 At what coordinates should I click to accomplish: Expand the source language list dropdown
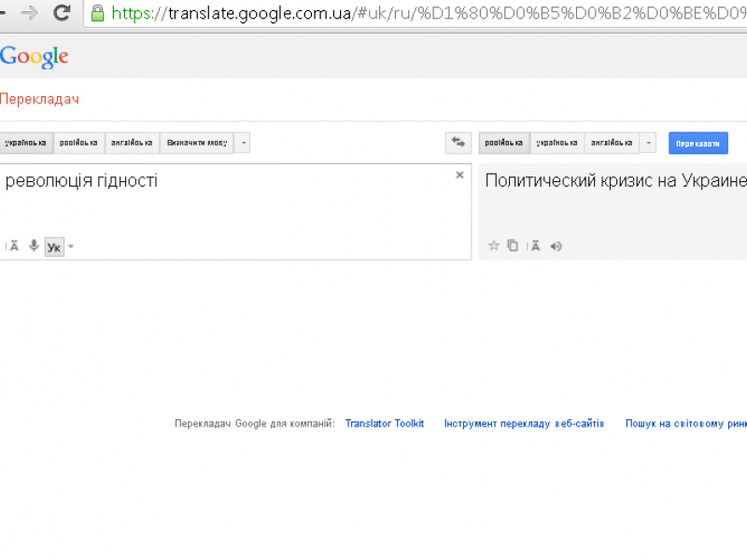[243, 143]
